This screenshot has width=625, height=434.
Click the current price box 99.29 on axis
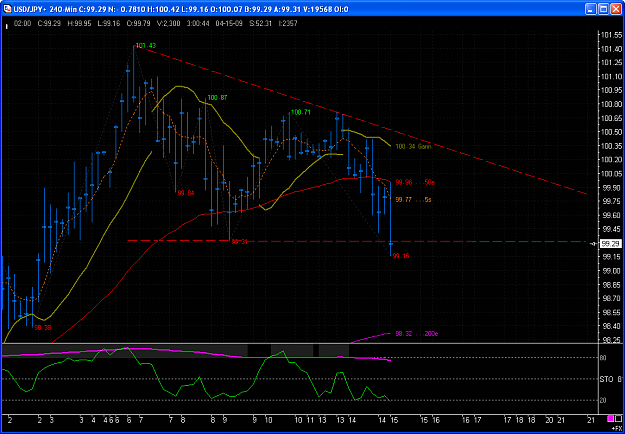pos(609,244)
